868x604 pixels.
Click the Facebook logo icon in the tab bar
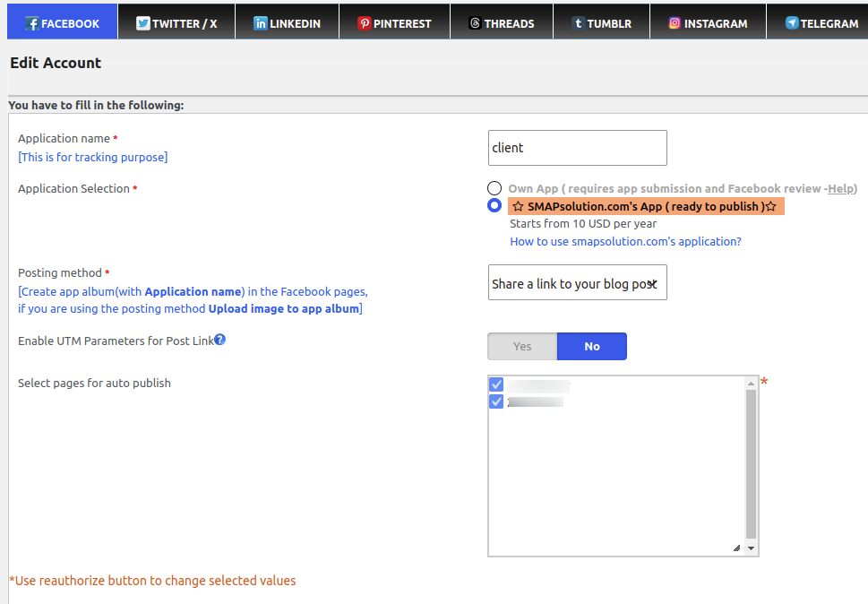[x=32, y=23]
